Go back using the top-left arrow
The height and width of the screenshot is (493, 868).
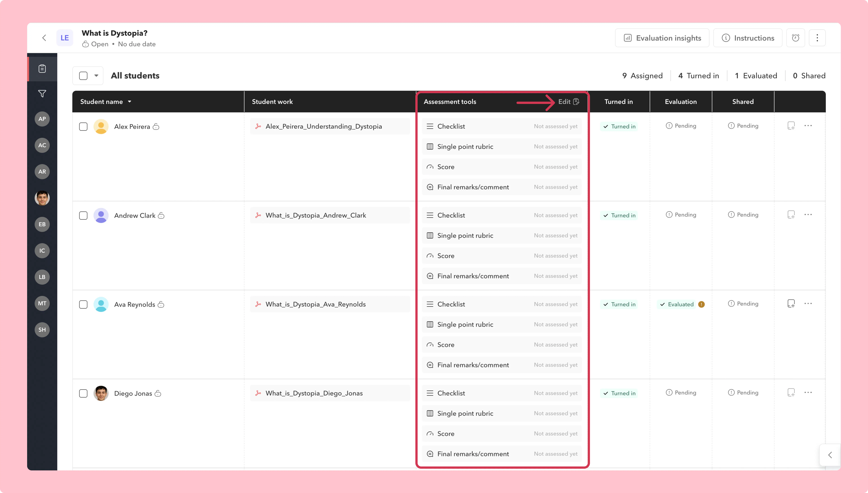(44, 38)
